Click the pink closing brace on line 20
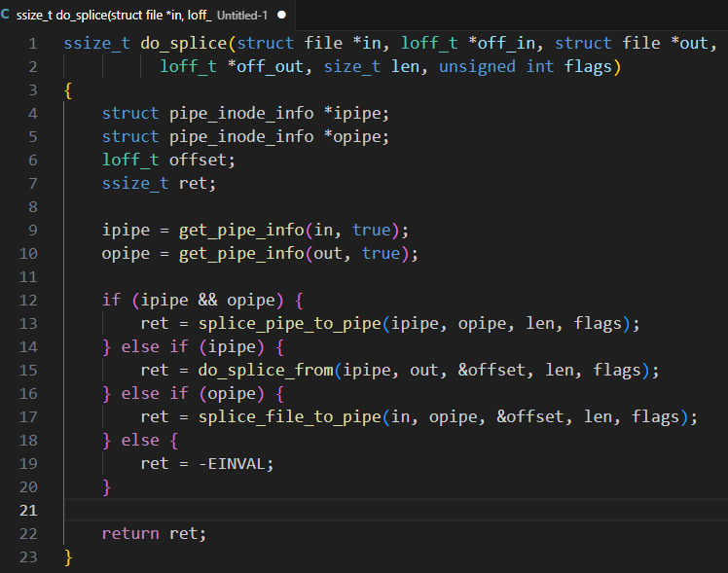Image resolution: width=728 pixels, height=573 pixels. 106,487
